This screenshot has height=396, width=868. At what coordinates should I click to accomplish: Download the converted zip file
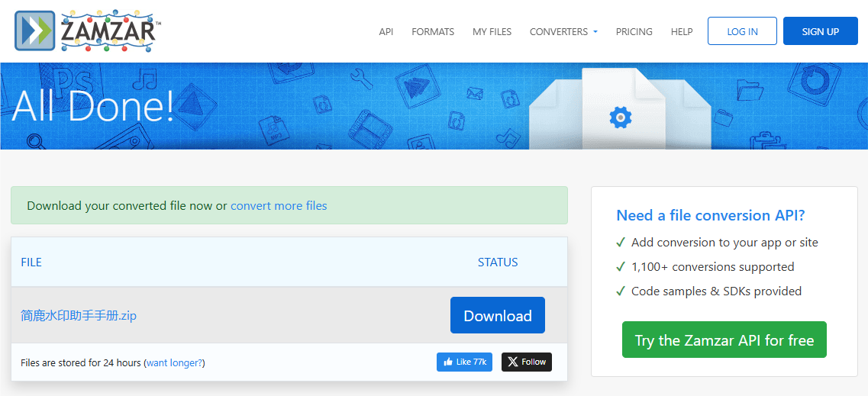tap(498, 315)
